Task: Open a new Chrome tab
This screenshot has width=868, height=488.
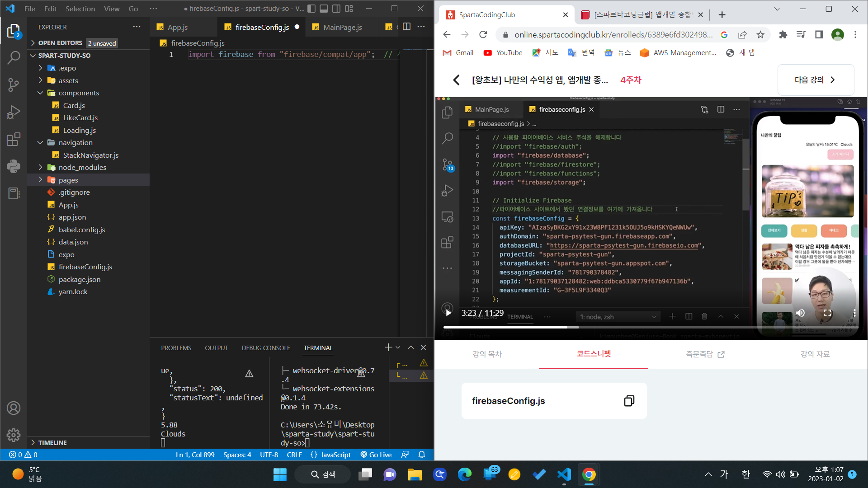Action: (722, 15)
